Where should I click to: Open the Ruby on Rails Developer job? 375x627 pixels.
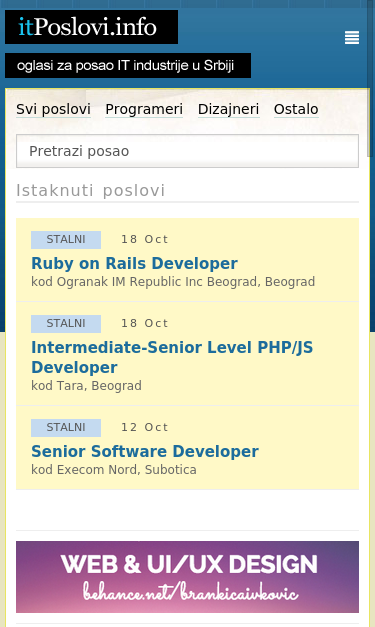point(134,263)
